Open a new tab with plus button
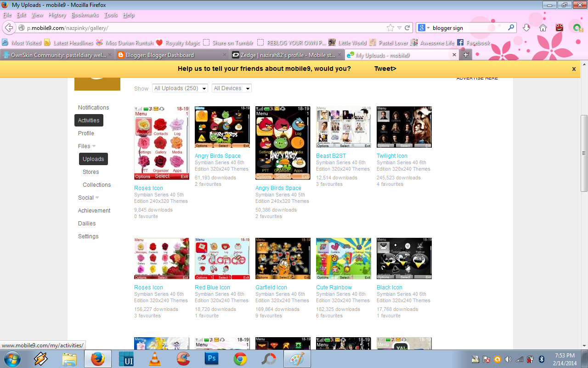 click(465, 55)
